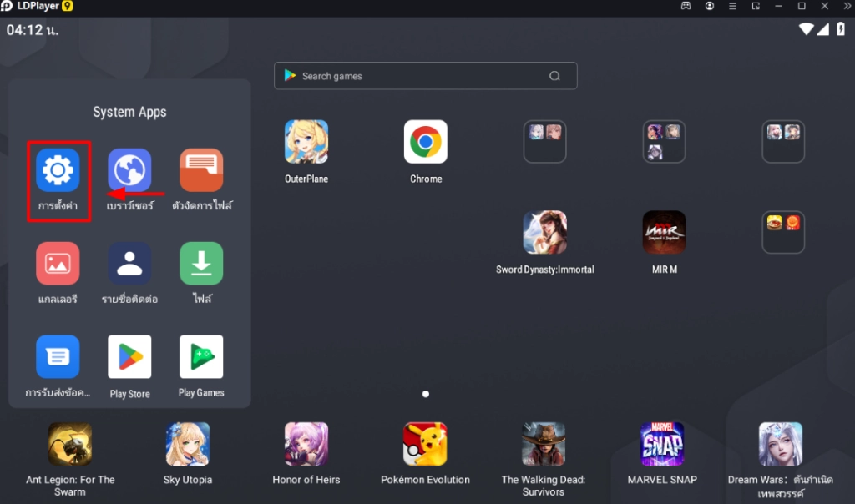
Task: Open the folder containing three game icons
Action: [x=664, y=142]
